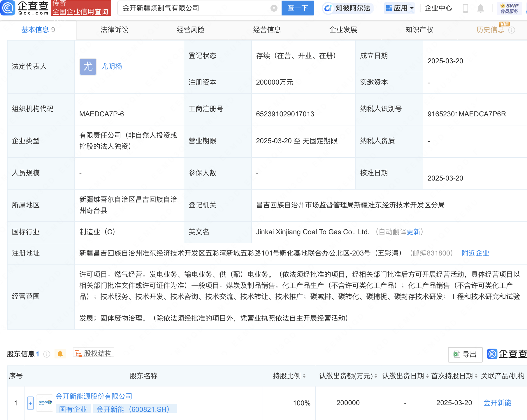527x420 pixels.
Task: Click taxpayer ID 91652301MAEDCA7P6R
Action: point(467,114)
